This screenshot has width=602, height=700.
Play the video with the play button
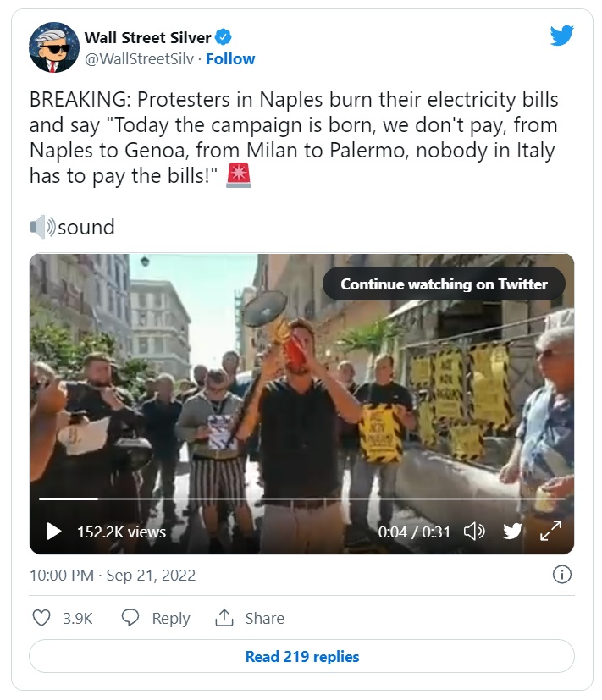click(x=54, y=532)
